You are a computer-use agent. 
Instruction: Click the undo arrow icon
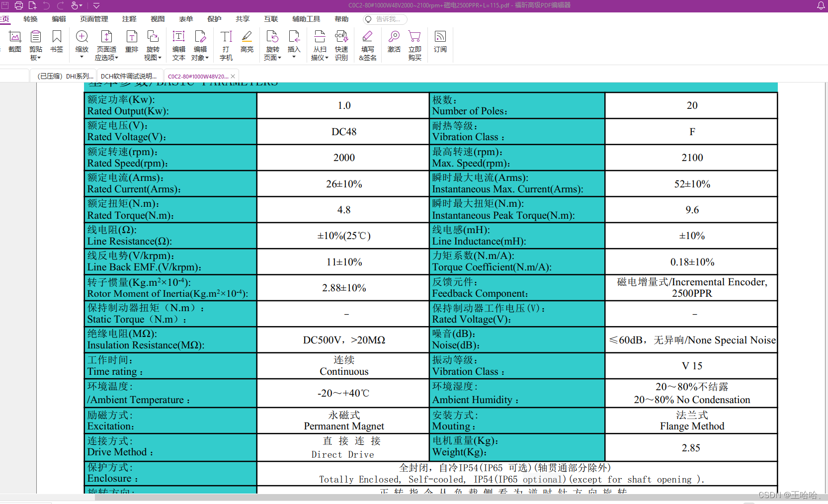(x=46, y=5)
